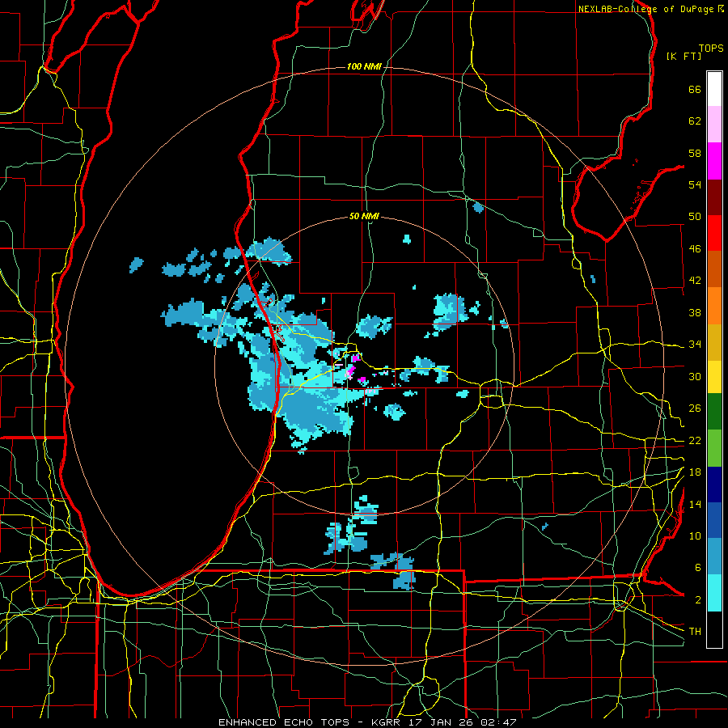Click the light green legend swatch
This screenshot has width=728, height=728.
714,448
